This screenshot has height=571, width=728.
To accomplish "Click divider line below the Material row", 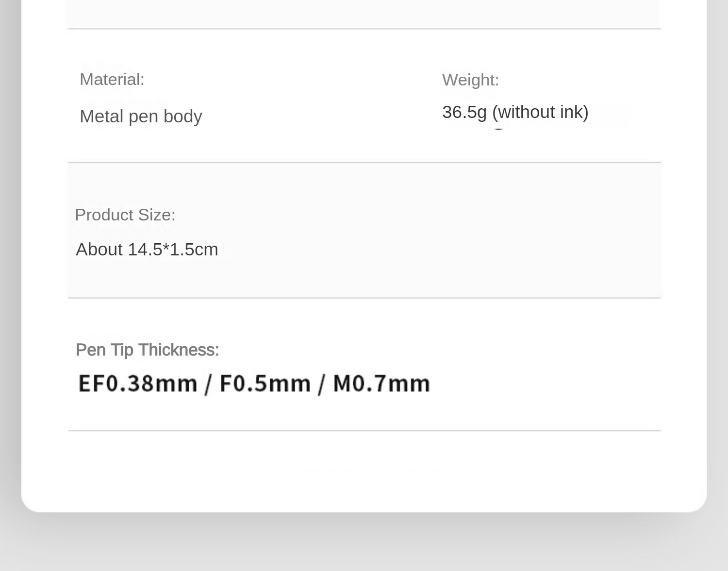I will (x=364, y=162).
